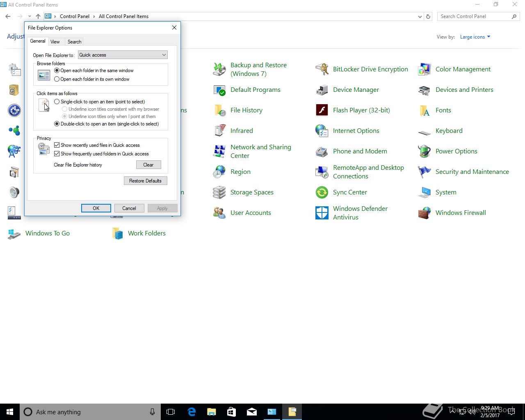Open the Region globe icon
Viewport: 525px width, 420px height.
219,172
